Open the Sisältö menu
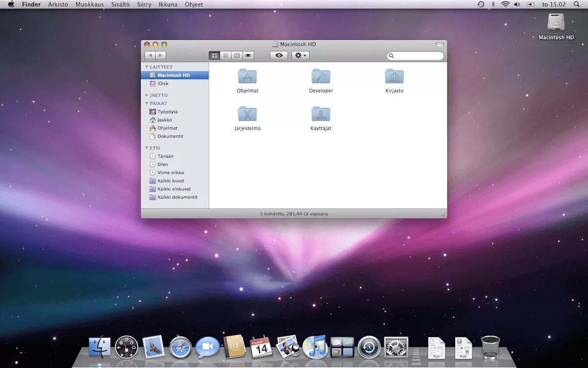This screenshot has width=588, height=368. [x=121, y=4]
